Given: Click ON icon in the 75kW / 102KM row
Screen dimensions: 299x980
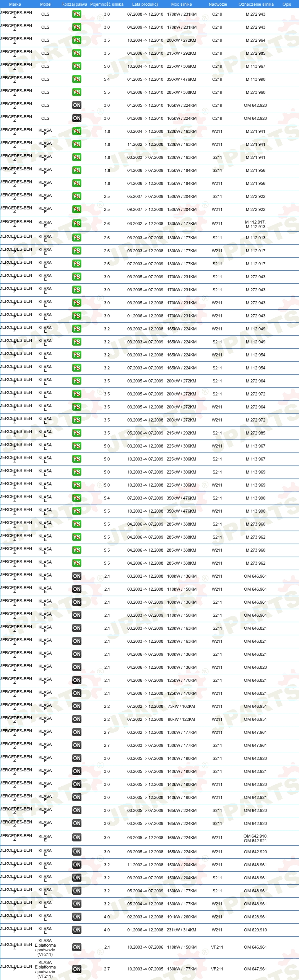Looking at the screenshot, I should click(76, 706).
